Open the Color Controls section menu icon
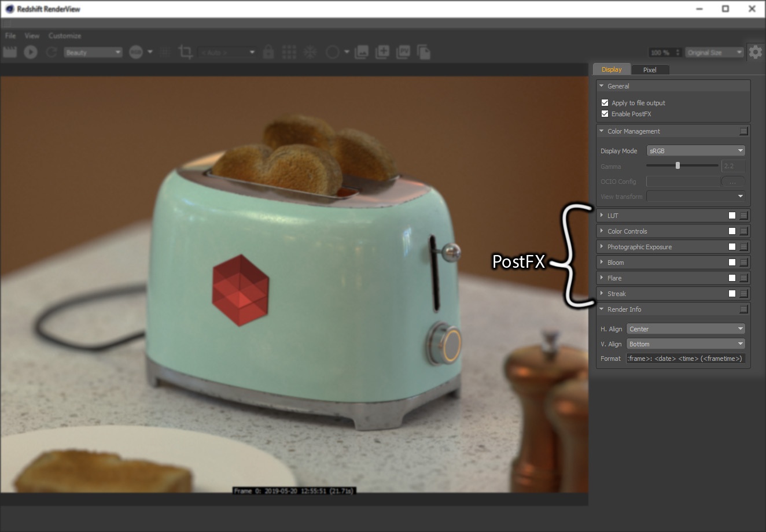 (743, 231)
